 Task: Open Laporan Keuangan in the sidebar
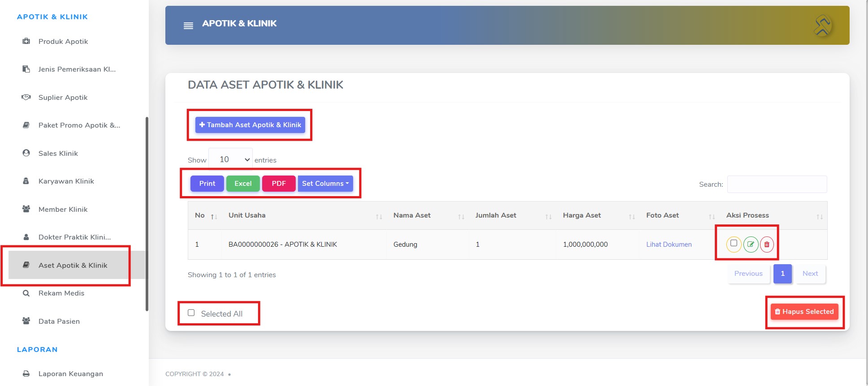pyautogui.click(x=70, y=373)
